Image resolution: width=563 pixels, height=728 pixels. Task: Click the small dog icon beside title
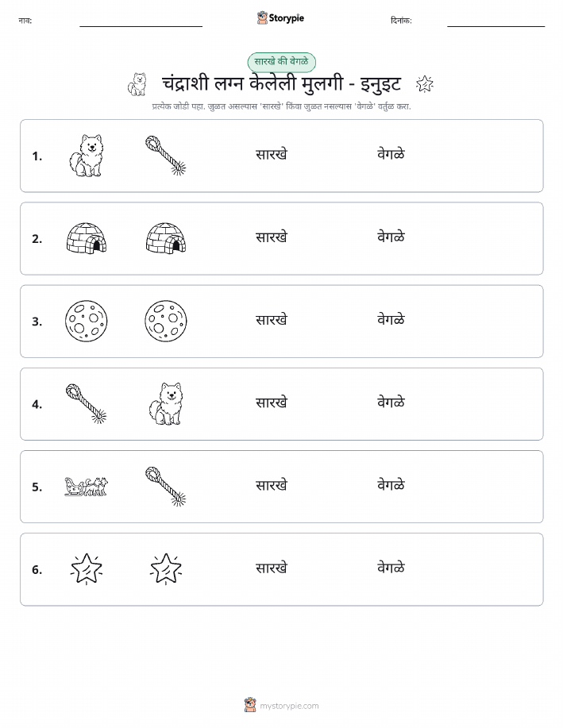tap(137, 84)
